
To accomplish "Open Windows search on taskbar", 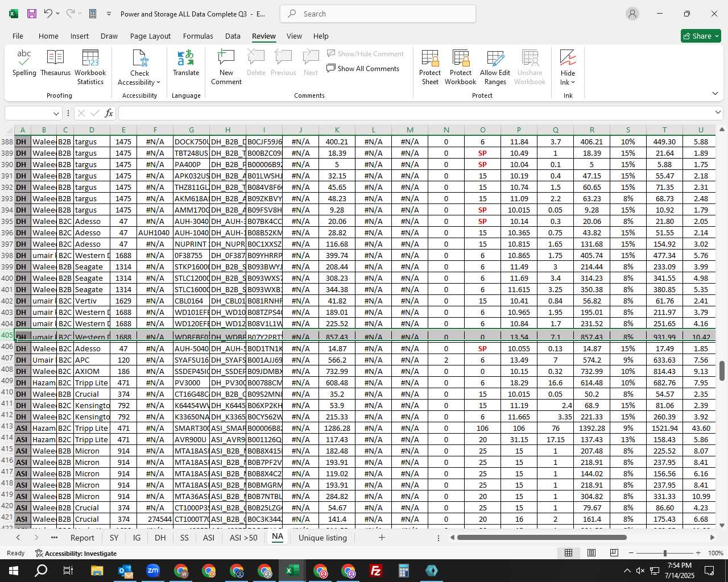I will coord(41,571).
